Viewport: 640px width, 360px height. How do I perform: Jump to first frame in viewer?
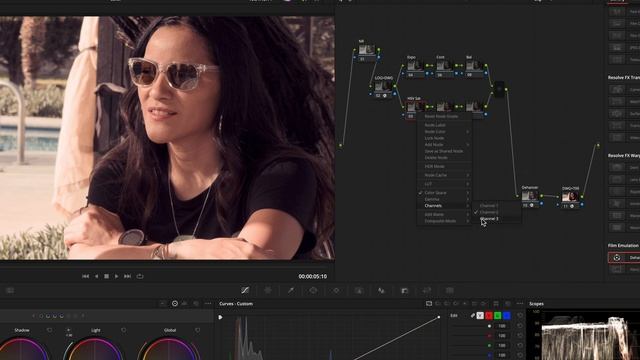click(85, 276)
